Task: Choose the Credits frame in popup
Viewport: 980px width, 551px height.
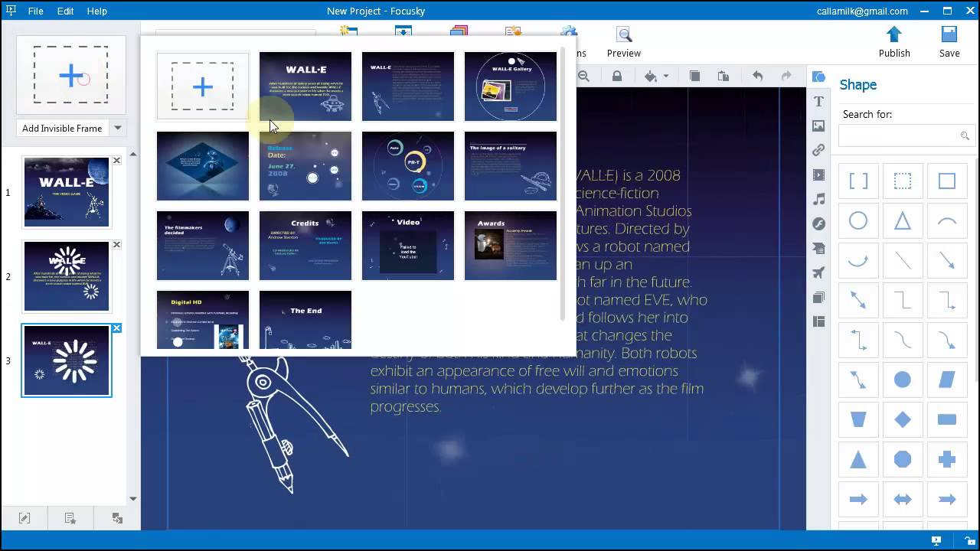Action: [x=305, y=246]
